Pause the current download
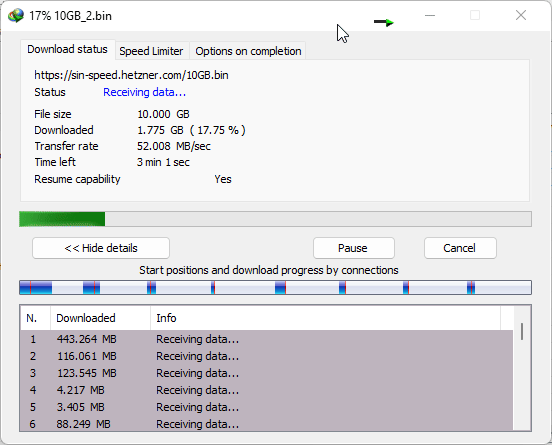Viewport: 552px width, 445px height. point(353,248)
